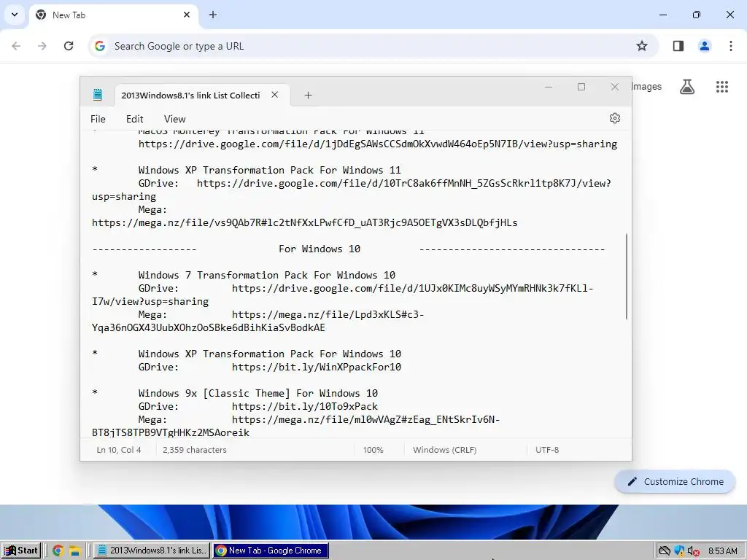Viewport: 747px width, 560px height.
Task: Click the bit.ly/WinXPpackFor10 link text
Action: pyautogui.click(x=317, y=367)
